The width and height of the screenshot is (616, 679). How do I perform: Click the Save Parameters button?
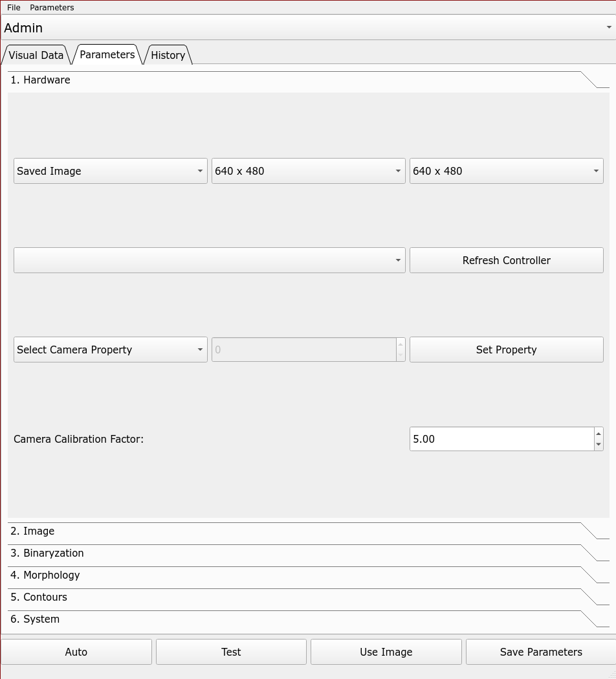click(x=541, y=652)
